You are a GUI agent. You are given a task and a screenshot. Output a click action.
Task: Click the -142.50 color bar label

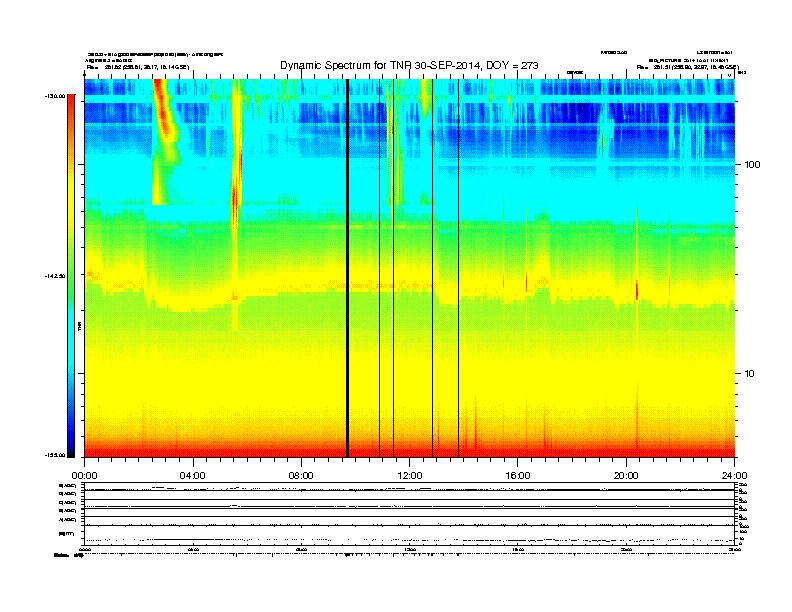55,276
